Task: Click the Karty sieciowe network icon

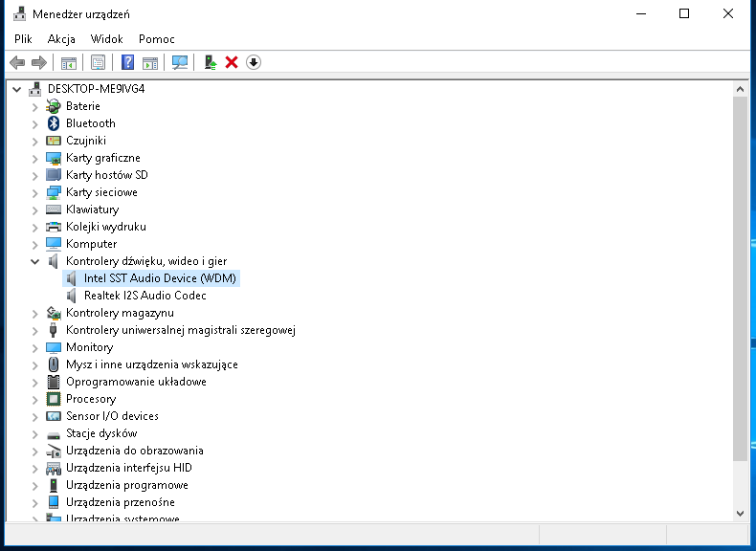Action: tap(54, 192)
